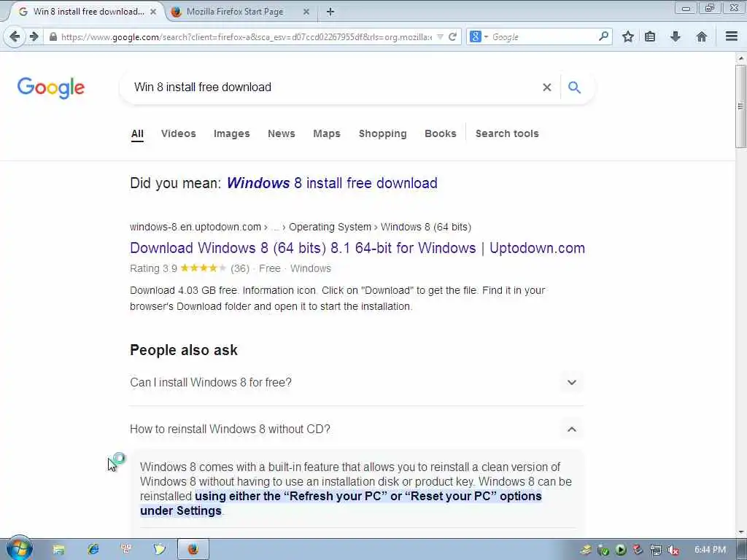
Task: Click suggested Windows 8 install free download
Action: [332, 183]
